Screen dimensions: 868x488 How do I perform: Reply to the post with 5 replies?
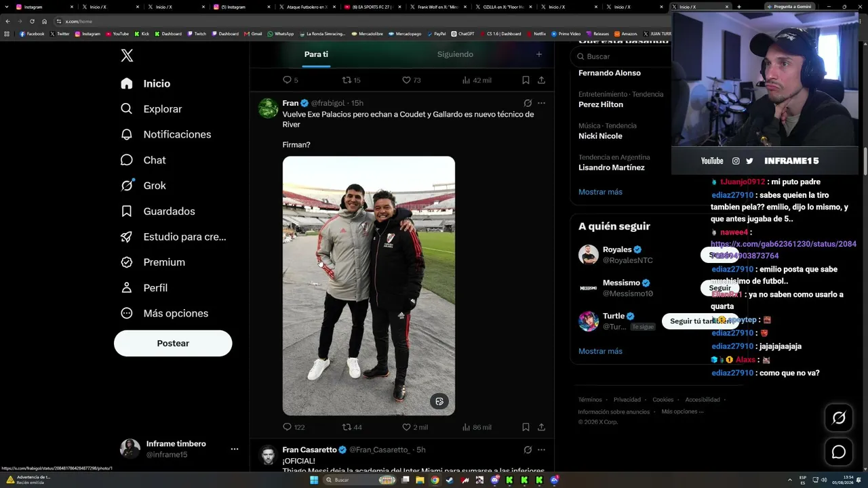pos(290,80)
